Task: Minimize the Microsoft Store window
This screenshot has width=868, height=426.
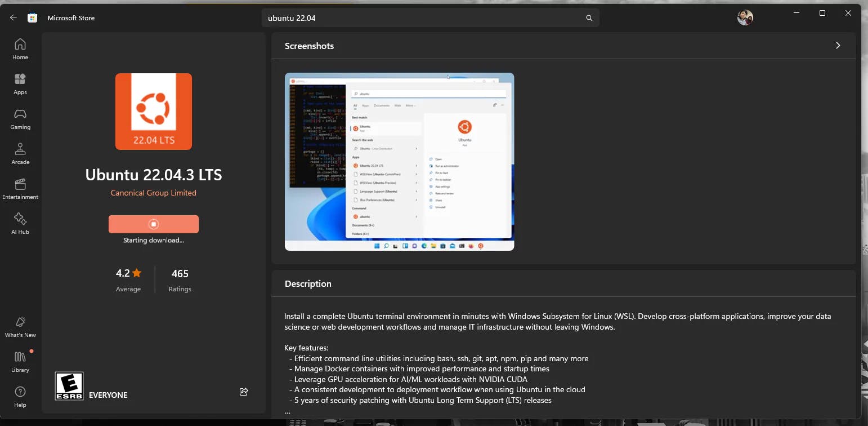Action: (797, 13)
